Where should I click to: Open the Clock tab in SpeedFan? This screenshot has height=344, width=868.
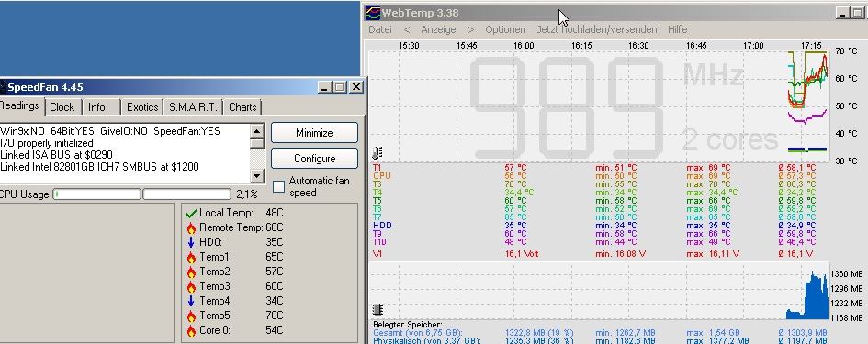coord(62,107)
